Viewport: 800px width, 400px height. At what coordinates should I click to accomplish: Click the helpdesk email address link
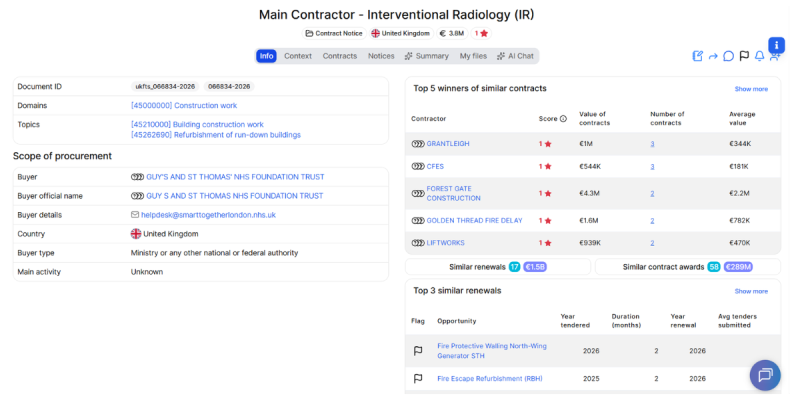[x=209, y=215]
